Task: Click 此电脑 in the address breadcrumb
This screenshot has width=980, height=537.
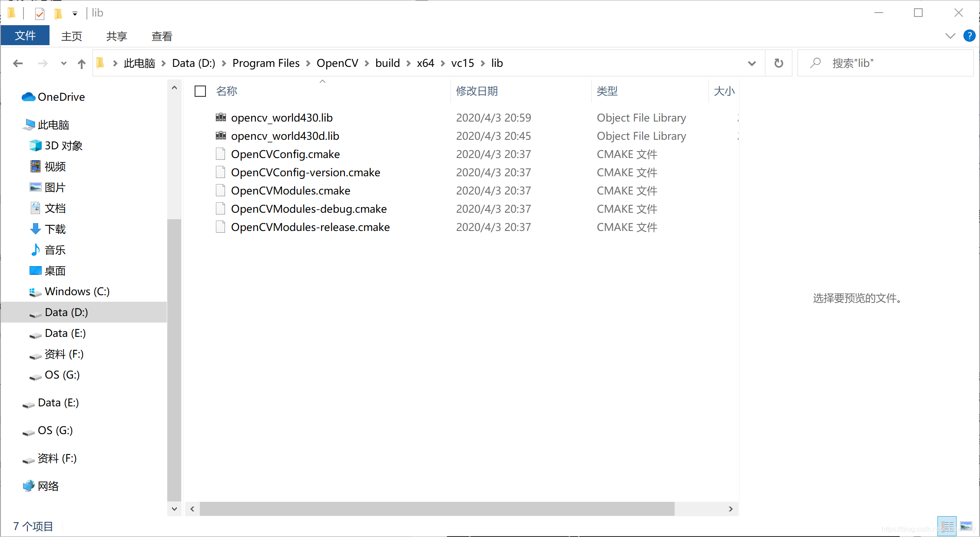Action: 139,63
